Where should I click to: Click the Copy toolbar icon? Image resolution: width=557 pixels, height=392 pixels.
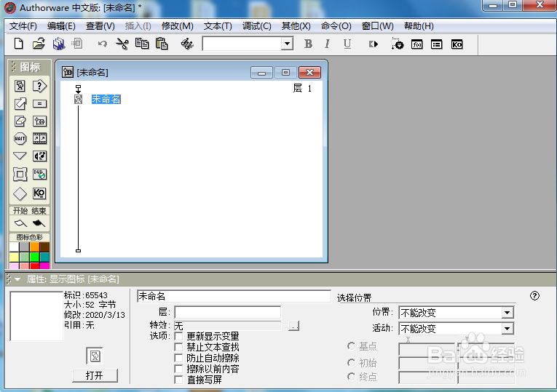pos(142,44)
